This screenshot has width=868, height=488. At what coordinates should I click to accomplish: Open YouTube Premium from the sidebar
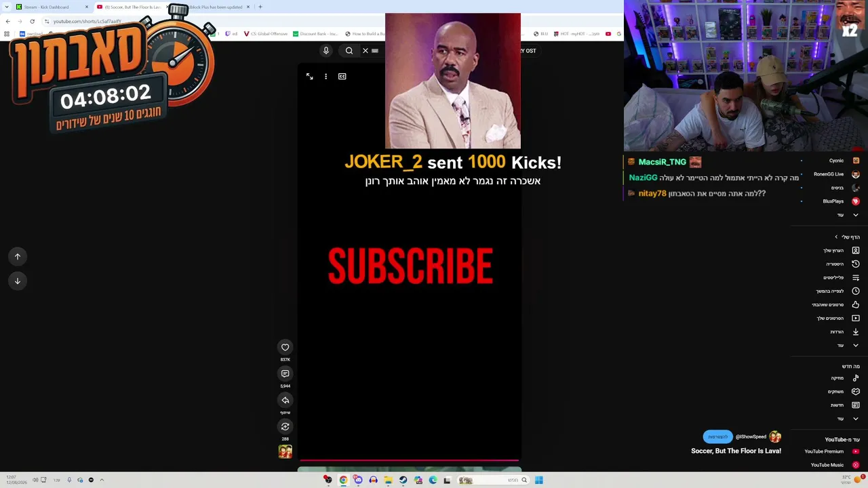(831, 451)
